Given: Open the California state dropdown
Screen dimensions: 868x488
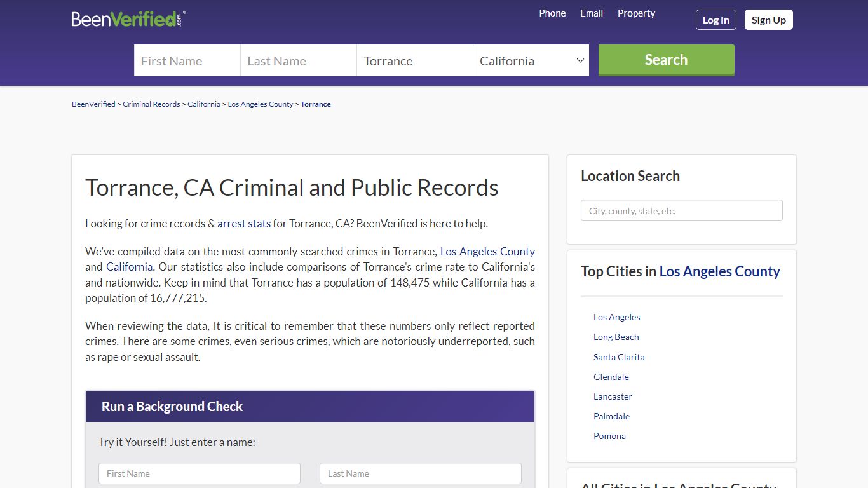Looking at the screenshot, I should point(531,60).
